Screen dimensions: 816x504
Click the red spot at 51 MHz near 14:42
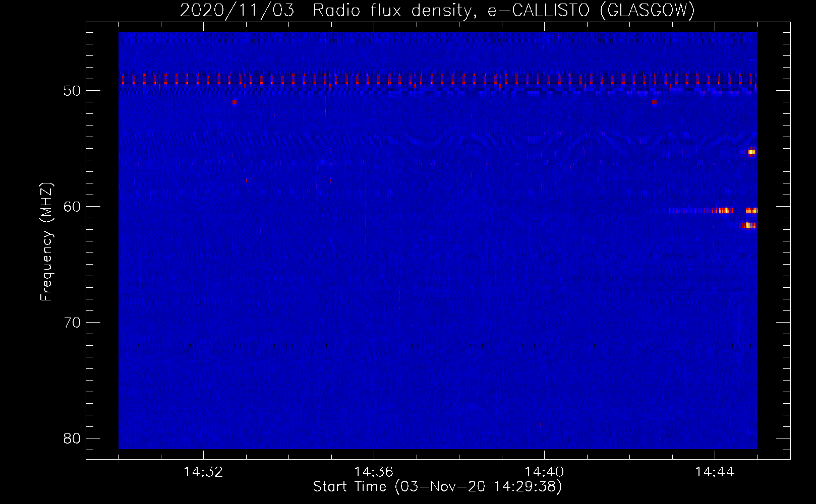[654, 101]
